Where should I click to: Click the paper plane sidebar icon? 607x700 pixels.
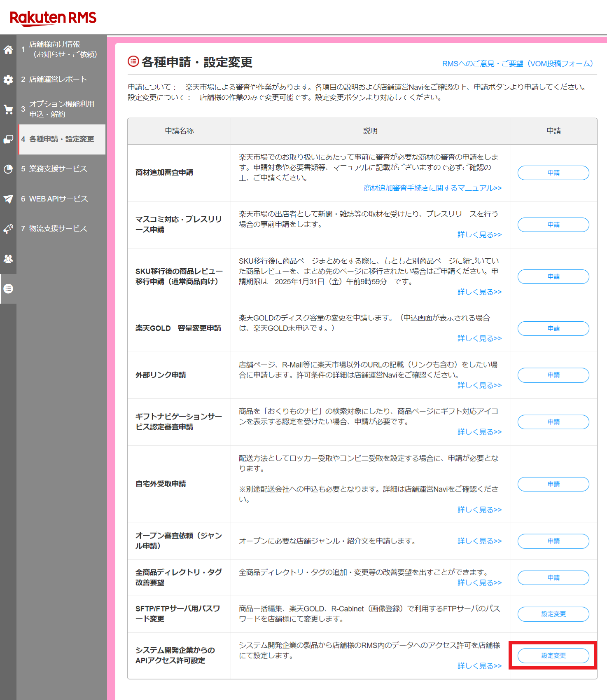coord(8,199)
